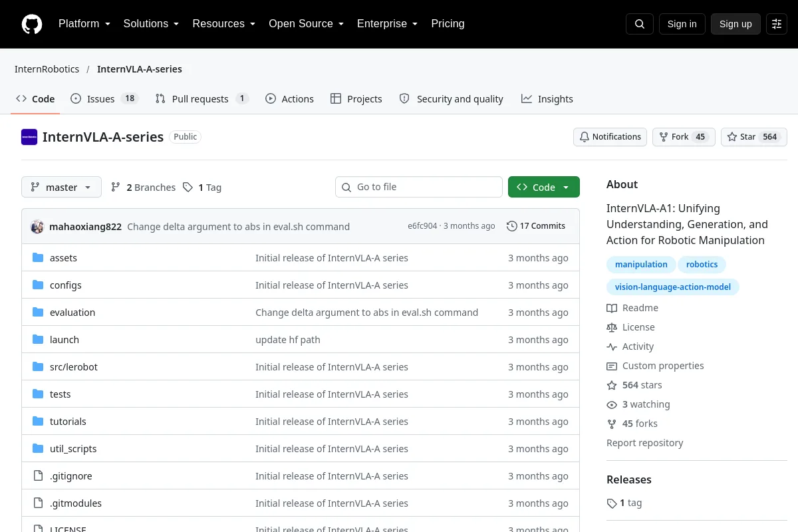Open 'update hf path' commit message

tap(288, 340)
